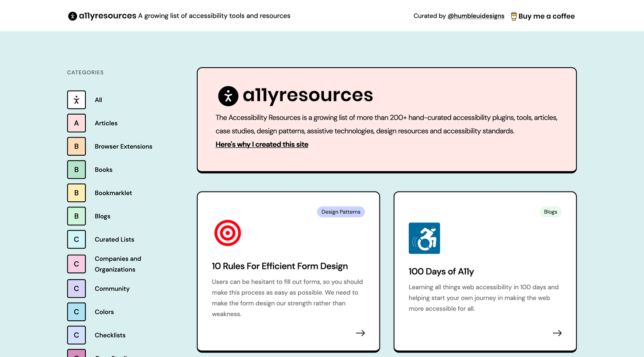
Task: Open 'Here's why I created this site' link
Action: (x=262, y=144)
